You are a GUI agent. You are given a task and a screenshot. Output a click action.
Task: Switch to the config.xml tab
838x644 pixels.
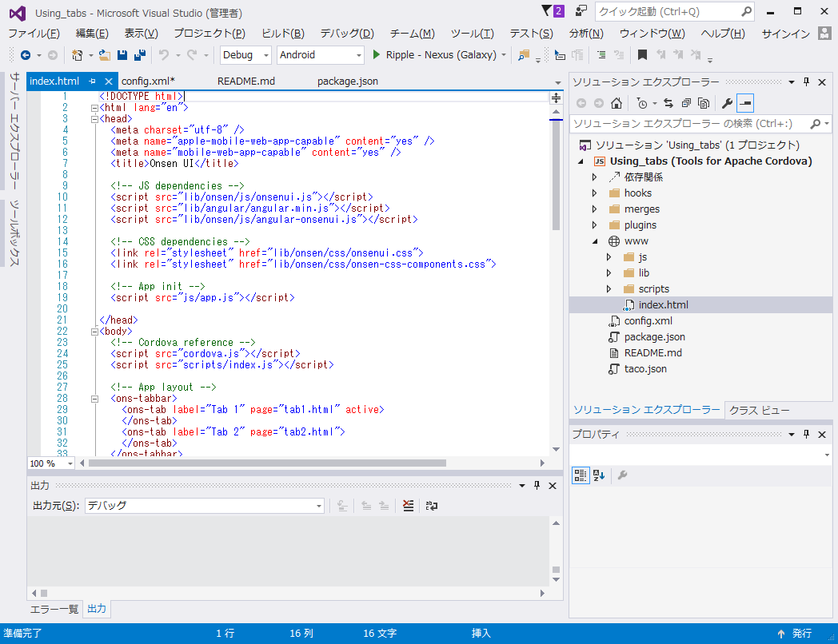click(148, 81)
